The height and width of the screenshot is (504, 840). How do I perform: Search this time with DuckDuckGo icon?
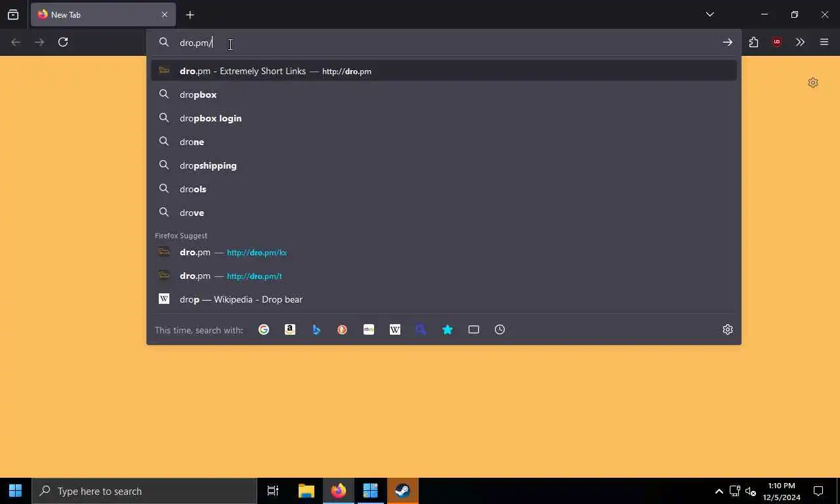click(x=343, y=329)
